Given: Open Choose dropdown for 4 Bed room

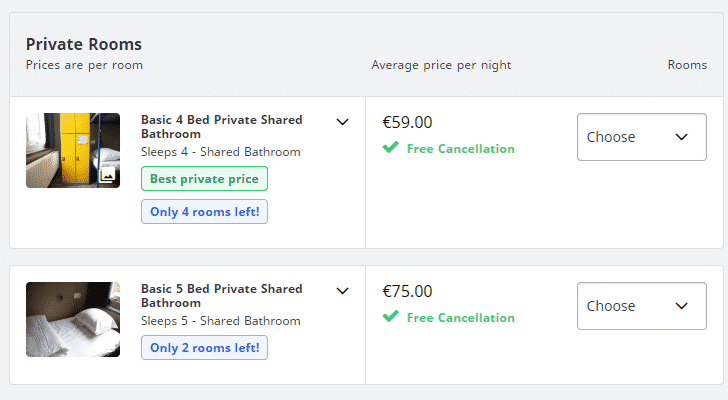Looking at the screenshot, I should pos(642,137).
